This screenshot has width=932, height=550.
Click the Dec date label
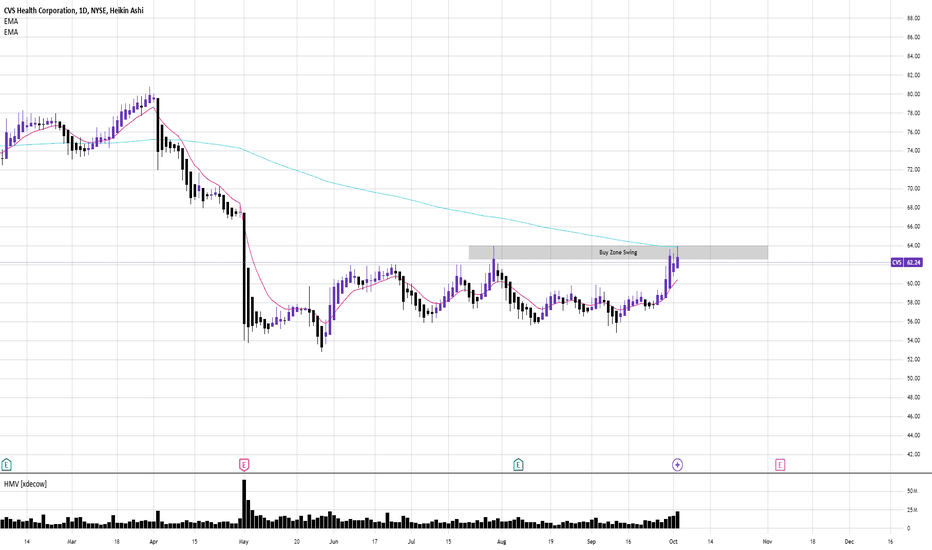[x=849, y=542]
